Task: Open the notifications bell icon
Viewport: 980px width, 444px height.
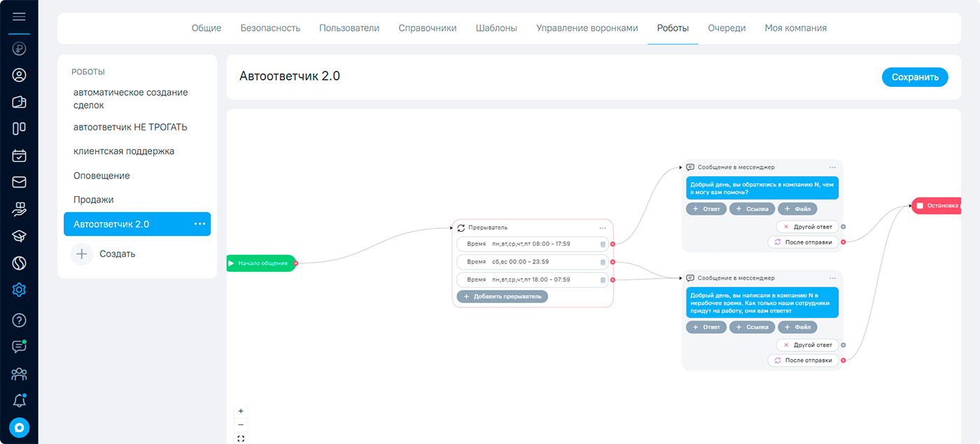Action: click(19, 401)
